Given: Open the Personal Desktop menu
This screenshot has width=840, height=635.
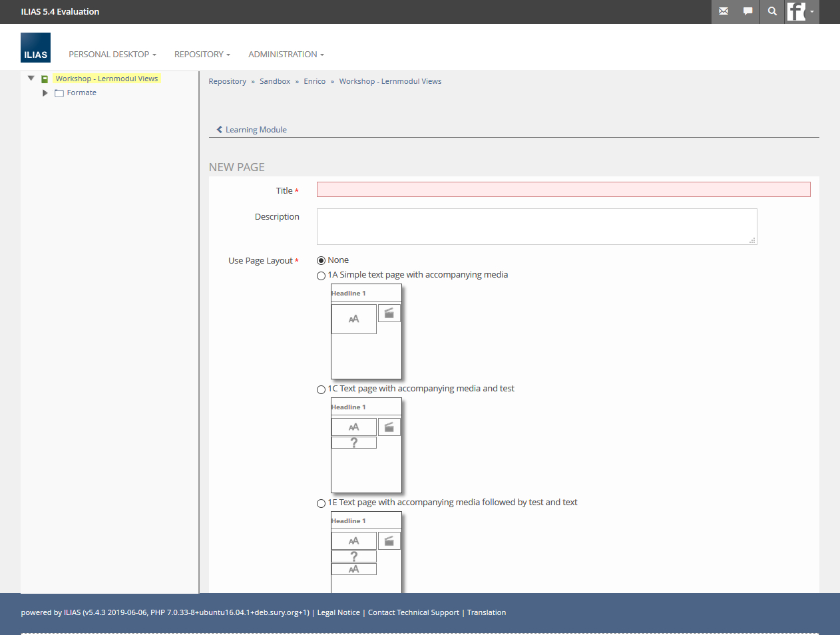Looking at the screenshot, I should [112, 55].
